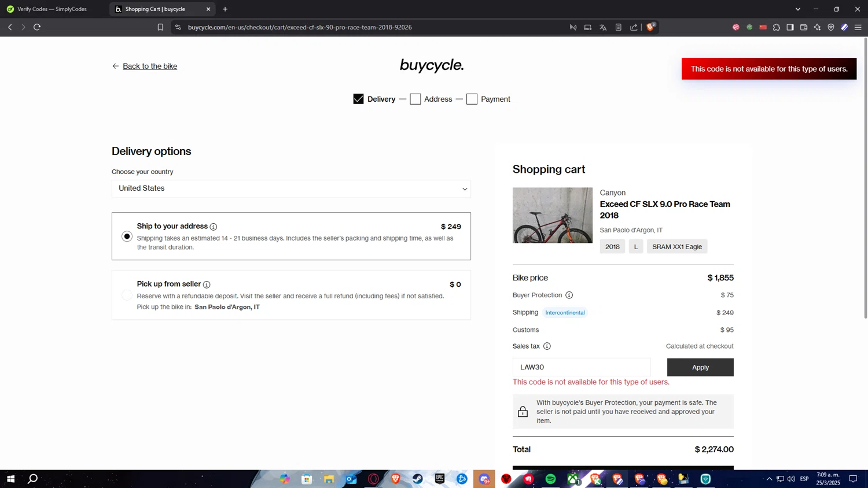
Task: Click the ESP language indicator
Action: (804, 479)
